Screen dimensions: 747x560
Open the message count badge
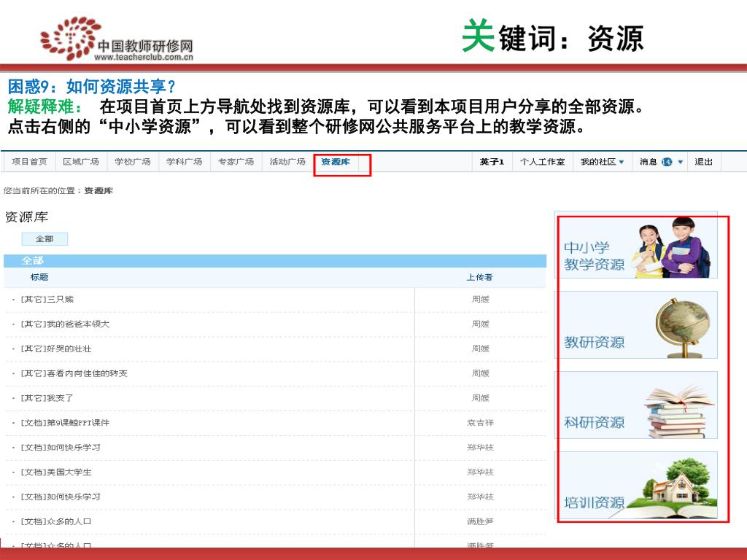(x=667, y=163)
